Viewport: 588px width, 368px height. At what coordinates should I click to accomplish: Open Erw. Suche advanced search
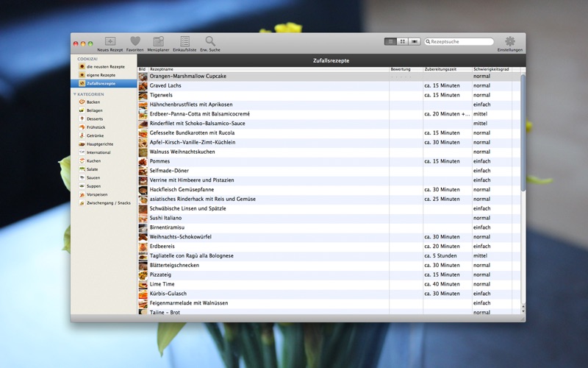210,44
